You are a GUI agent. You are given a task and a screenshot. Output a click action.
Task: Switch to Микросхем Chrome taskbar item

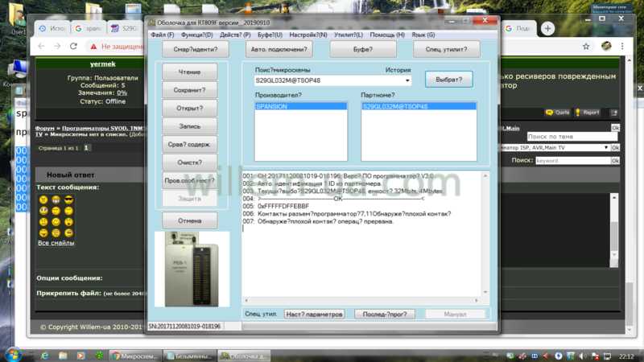(135, 356)
